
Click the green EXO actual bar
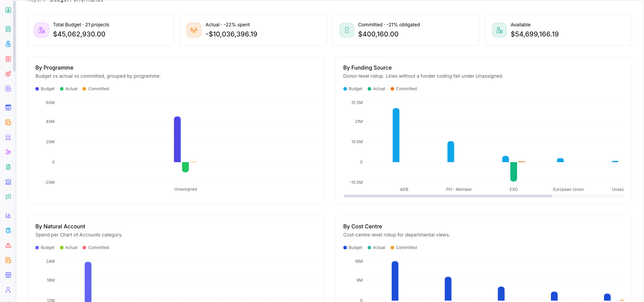pos(514,172)
